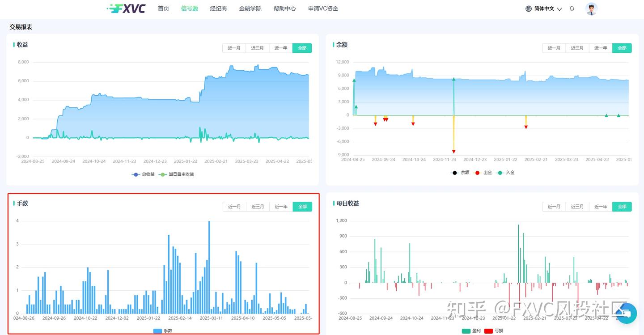Toggle 出金 legend series
The image size is (644, 335).
click(x=483, y=173)
